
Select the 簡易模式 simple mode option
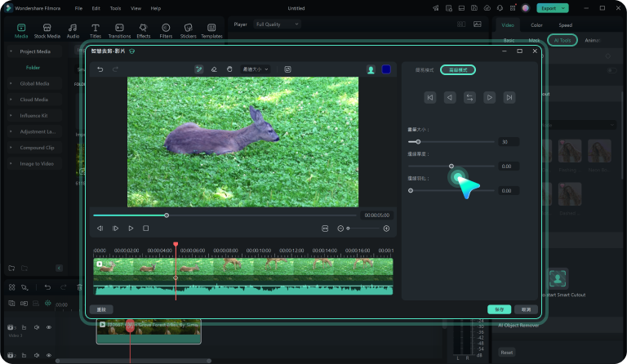[x=425, y=70]
